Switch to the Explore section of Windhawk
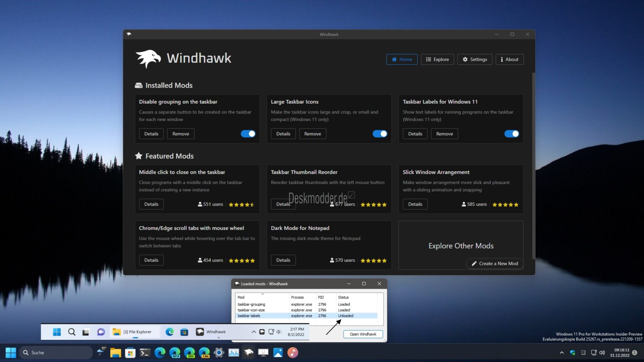Screen dimensions: 644x362 437,59
